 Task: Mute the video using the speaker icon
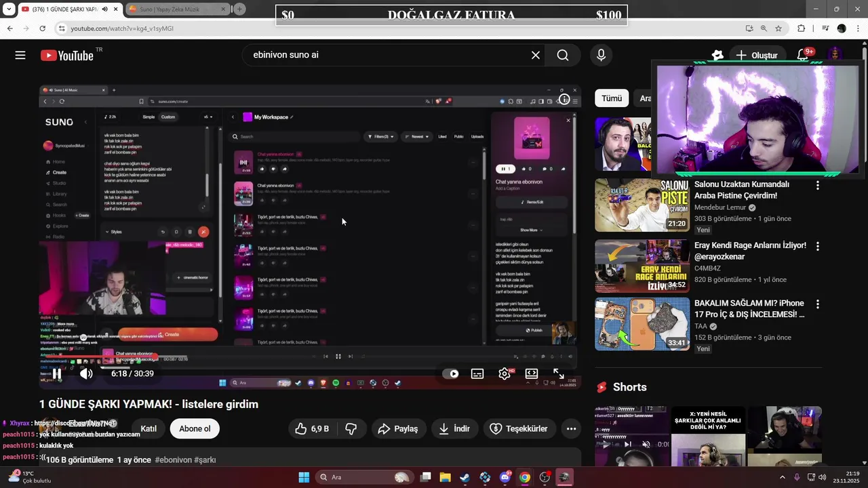86,373
